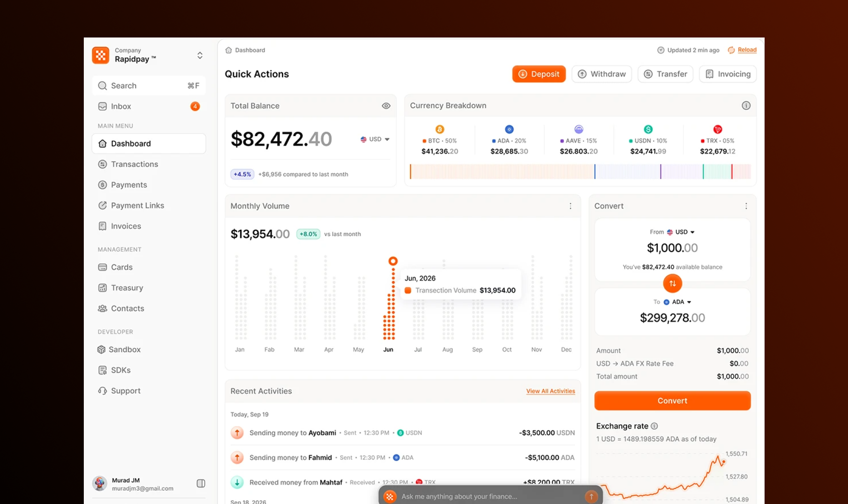Click the Updated clock icon
848x504 pixels.
click(661, 50)
